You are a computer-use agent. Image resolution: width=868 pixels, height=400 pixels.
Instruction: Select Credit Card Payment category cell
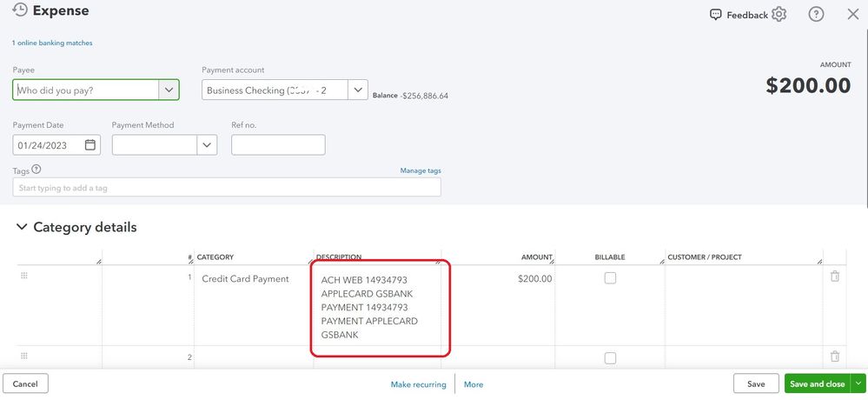tap(254, 305)
